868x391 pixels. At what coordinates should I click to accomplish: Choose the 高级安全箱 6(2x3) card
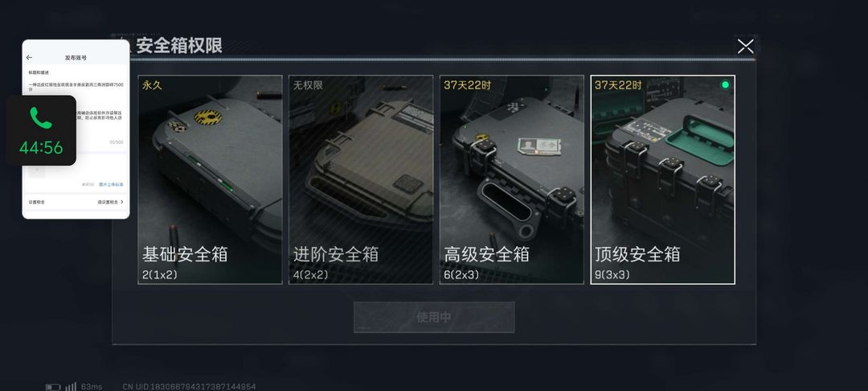tap(511, 179)
